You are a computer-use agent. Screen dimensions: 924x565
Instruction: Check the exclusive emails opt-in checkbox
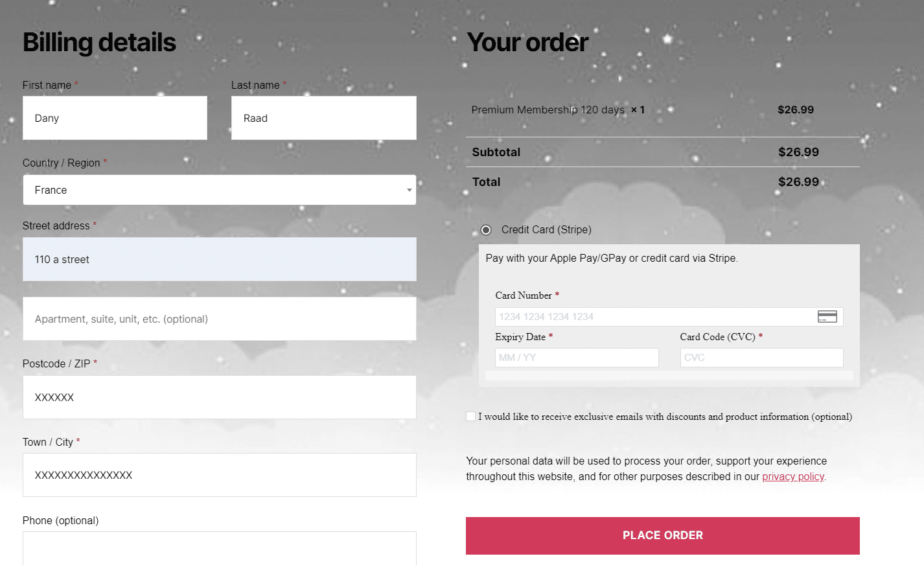[471, 417]
